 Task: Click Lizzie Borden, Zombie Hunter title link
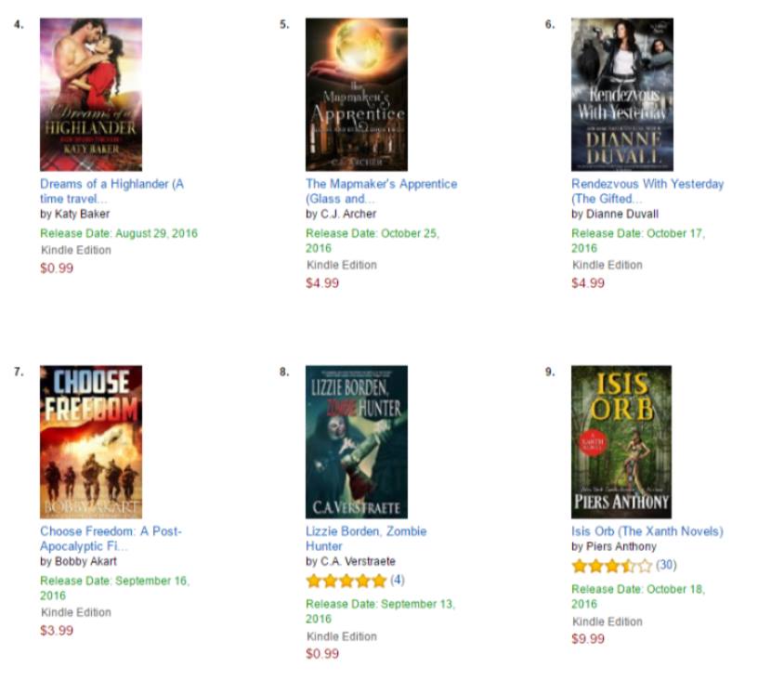tap(366, 539)
